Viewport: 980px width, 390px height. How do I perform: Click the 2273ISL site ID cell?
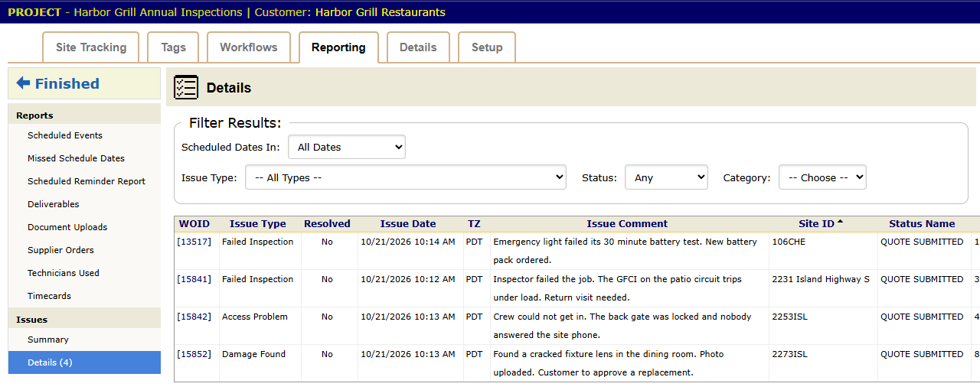point(789,354)
